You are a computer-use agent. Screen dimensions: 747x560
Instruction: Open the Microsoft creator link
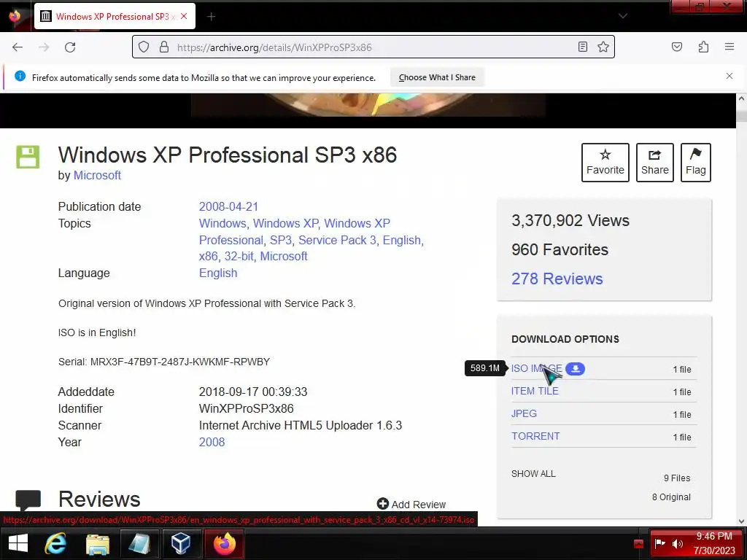pos(97,175)
